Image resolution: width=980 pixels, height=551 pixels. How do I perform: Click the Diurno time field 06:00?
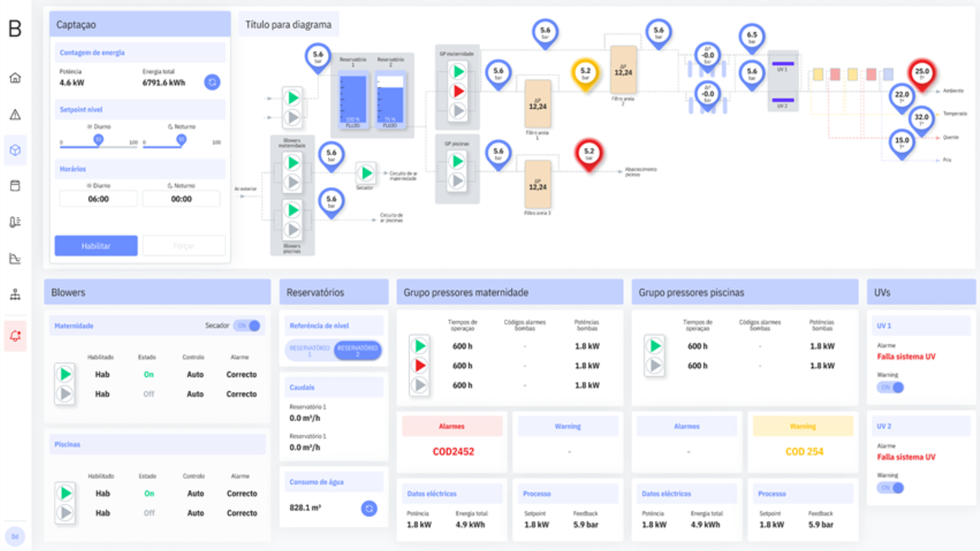98,199
